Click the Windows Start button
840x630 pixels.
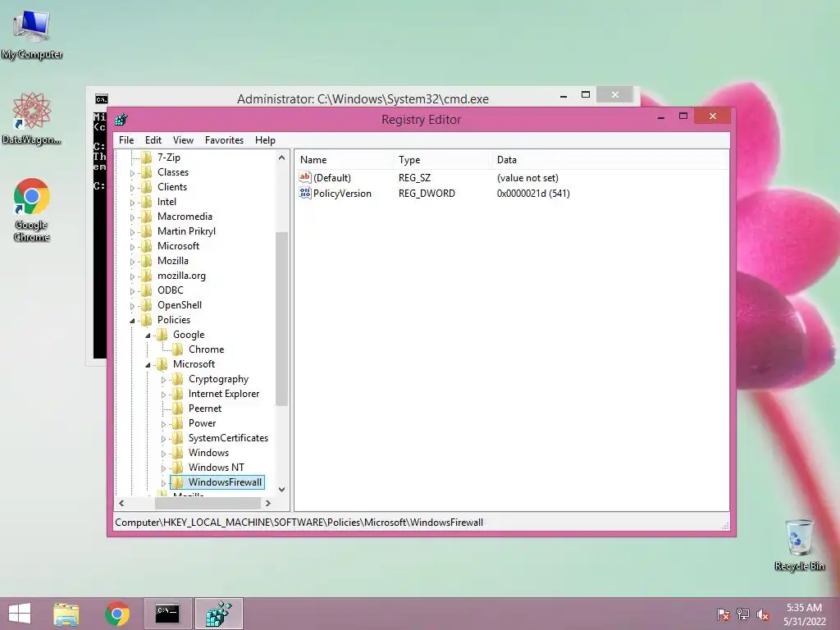(x=20, y=614)
